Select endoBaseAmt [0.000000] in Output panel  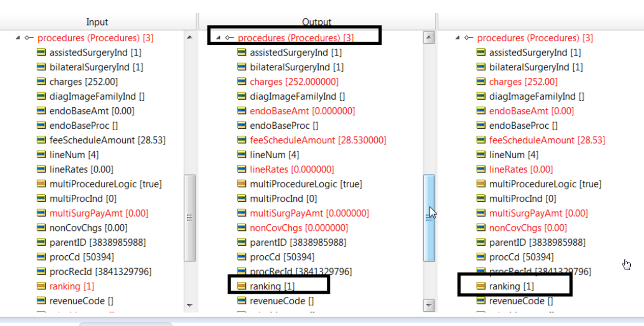[x=302, y=111]
